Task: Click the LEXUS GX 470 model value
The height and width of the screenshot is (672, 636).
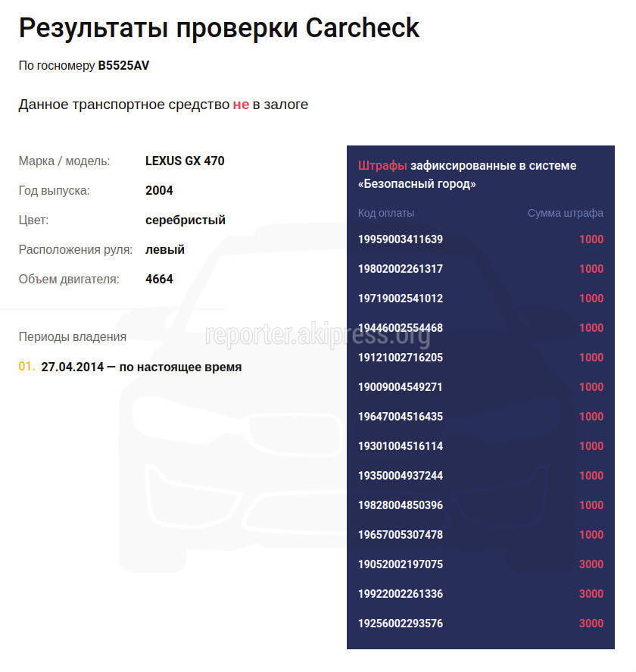Action: 185,161
